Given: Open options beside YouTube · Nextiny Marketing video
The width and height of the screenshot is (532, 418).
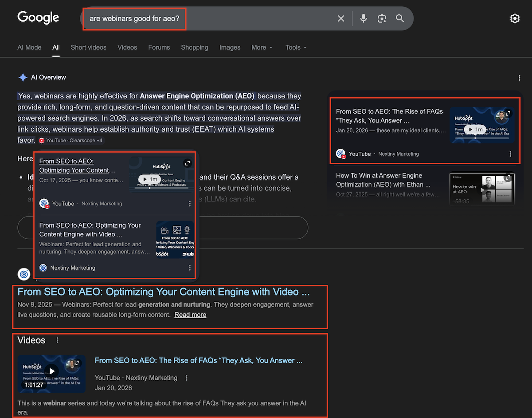Looking at the screenshot, I should [x=187, y=378].
